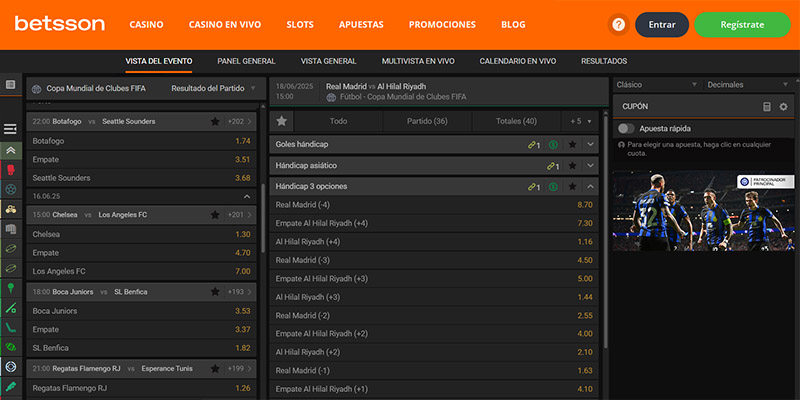The image size is (800, 400).
Task: Open the APUESTAS menu
Action: pos(361,24)
